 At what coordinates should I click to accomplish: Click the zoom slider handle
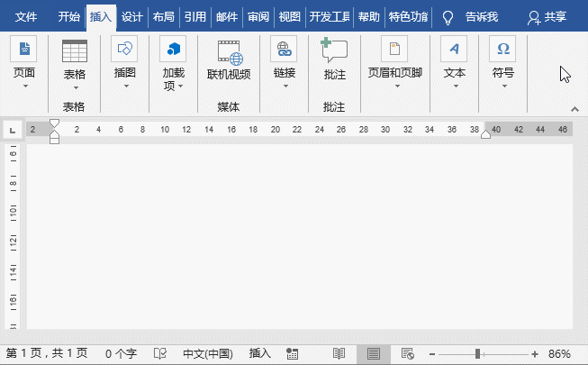478,353
